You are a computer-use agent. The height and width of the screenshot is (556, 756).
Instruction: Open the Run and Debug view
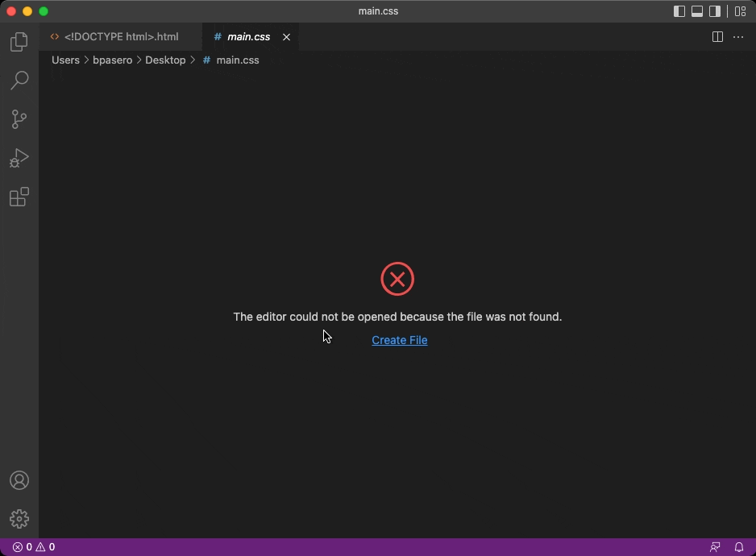[19, 158]
